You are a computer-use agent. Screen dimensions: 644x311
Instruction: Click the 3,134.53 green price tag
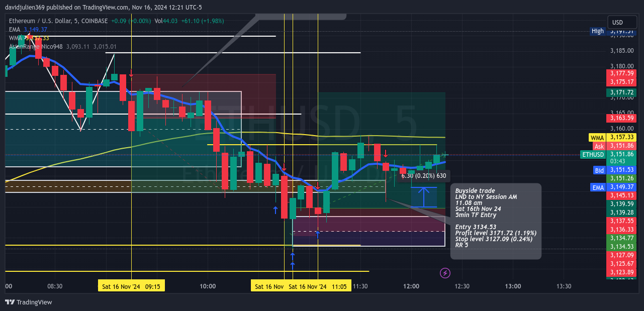point(621,247)
